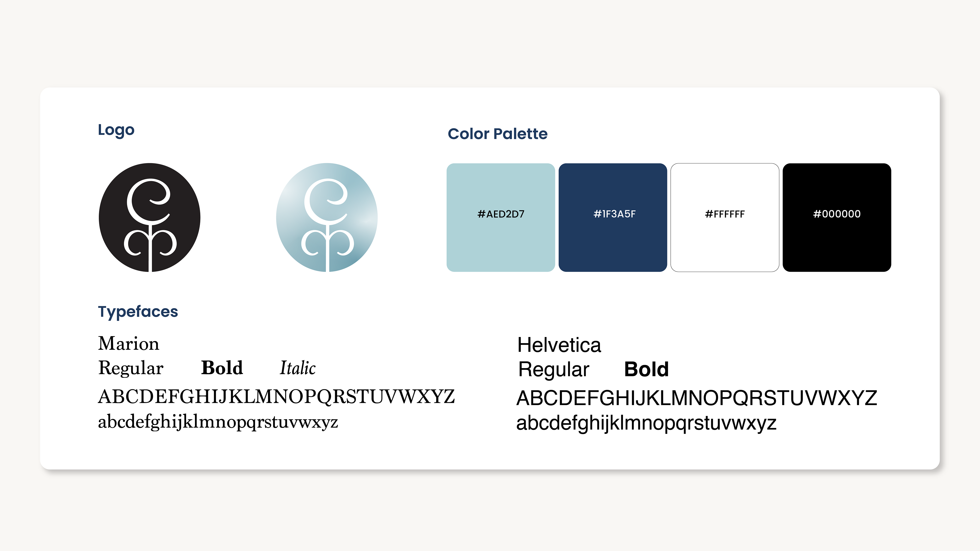Click the Helvetica Bold style label
Image resolution: width=980 pixels, height=551 pixels.
pyautogui.click(x=646, y=369)
